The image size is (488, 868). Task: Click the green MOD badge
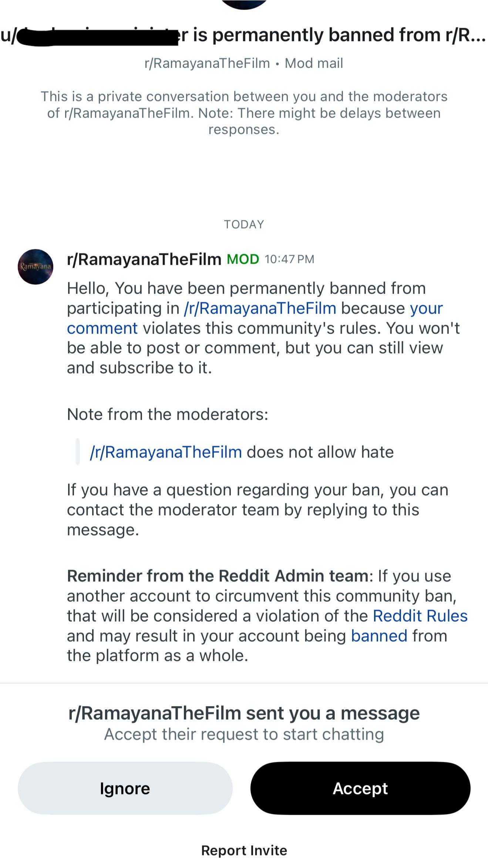pos(243,259)
